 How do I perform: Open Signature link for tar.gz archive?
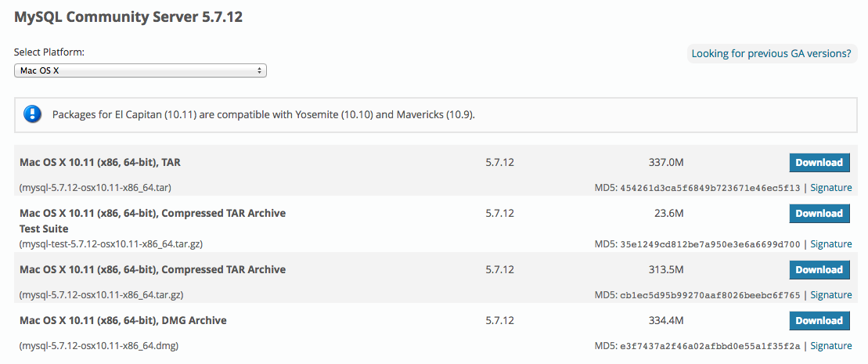(830, 295)
